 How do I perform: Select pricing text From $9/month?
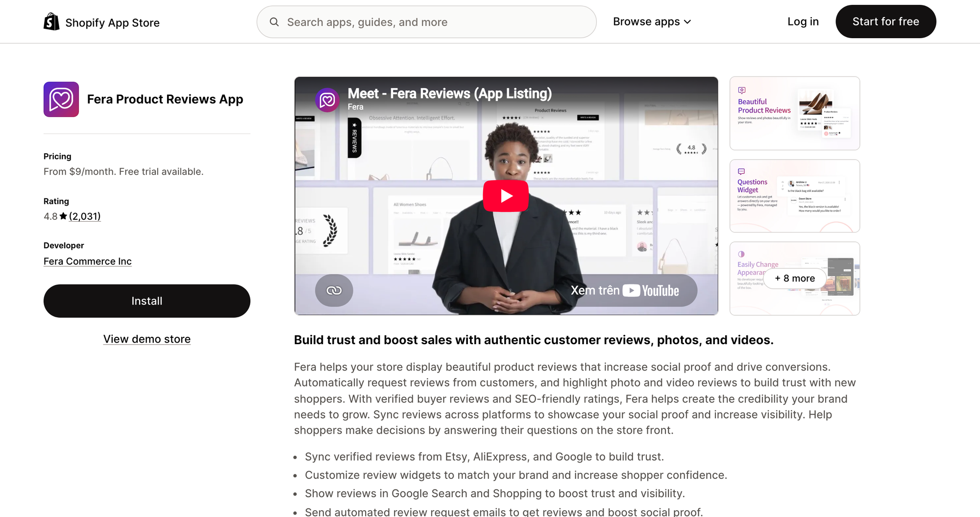tap(123, 171)
